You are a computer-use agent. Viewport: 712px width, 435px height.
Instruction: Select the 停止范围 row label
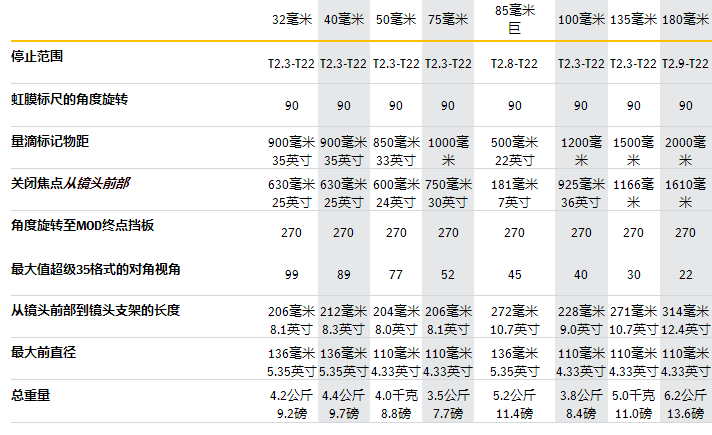click(x=42, y=55)
